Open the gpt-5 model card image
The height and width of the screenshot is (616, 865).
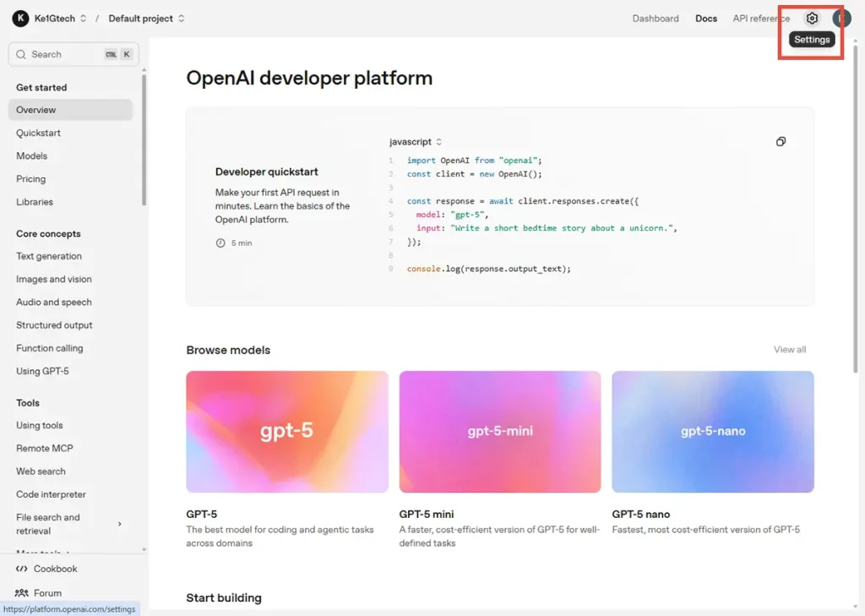287,432
